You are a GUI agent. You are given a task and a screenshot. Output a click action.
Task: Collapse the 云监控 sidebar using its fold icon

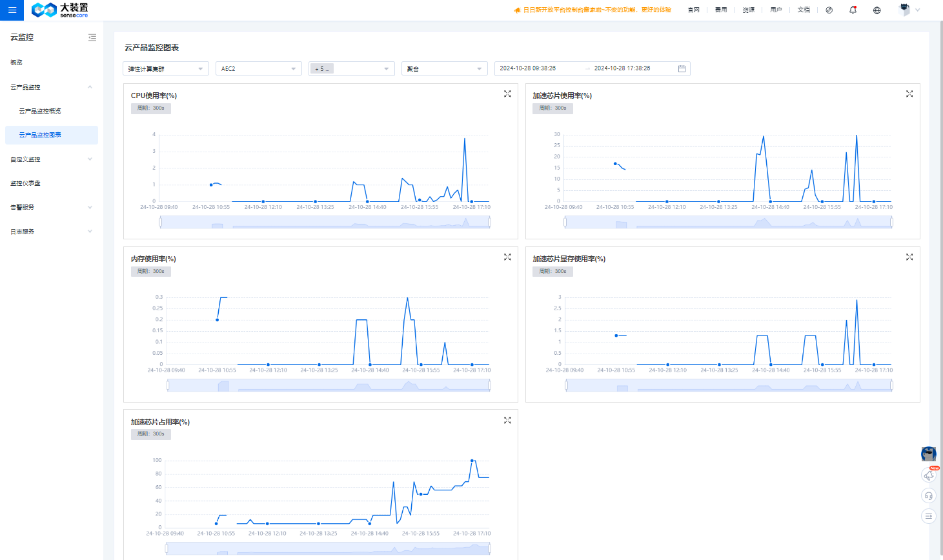[92, 37]
